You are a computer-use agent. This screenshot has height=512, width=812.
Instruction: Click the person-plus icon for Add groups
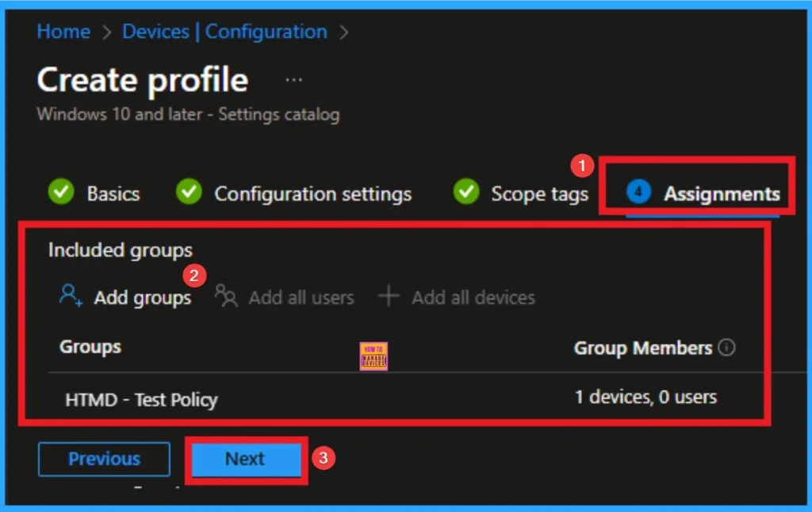[x=71, y=296]
